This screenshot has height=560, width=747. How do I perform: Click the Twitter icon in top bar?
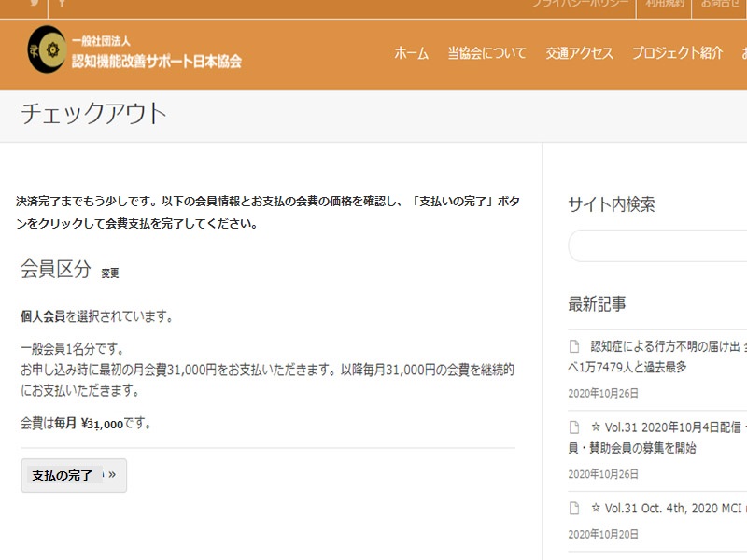tap(35, 4)
